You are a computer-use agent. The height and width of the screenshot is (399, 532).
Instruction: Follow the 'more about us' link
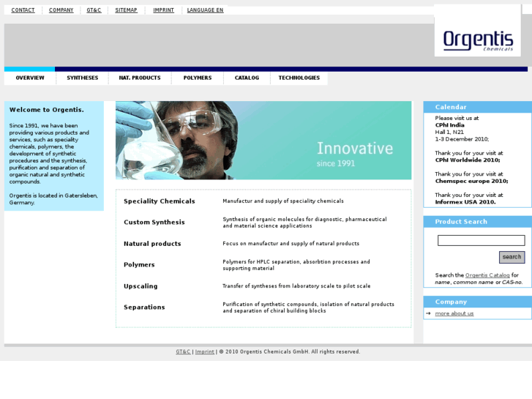click(454, 313)
